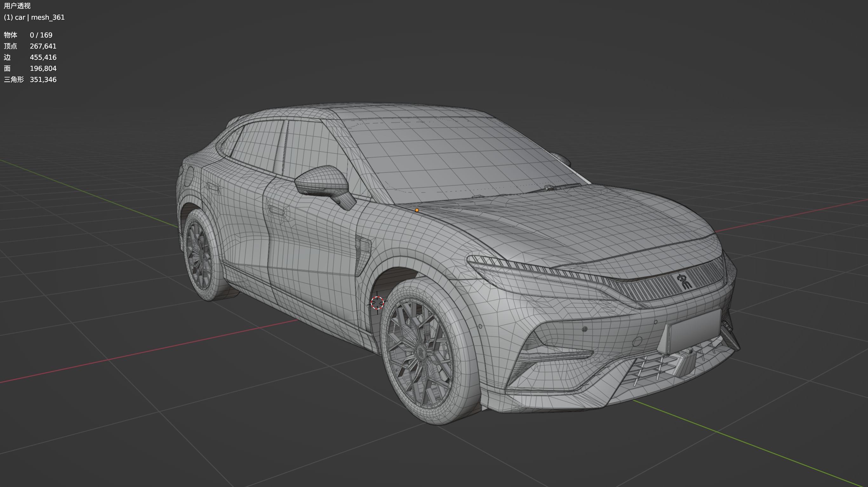Click the 面 196,804 statistic

[30, 69]
